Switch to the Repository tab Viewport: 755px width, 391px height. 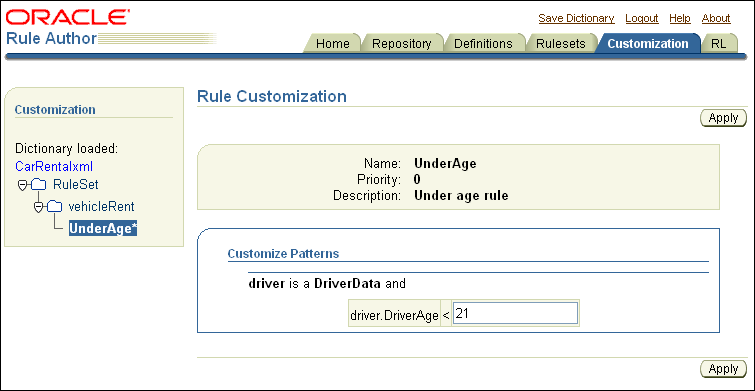402,44
